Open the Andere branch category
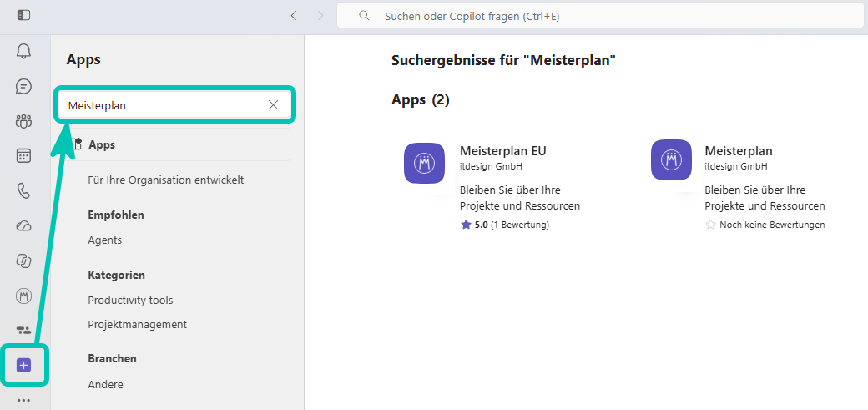The height and width of the screenshot is (410, 868). (x=106, y=384)
